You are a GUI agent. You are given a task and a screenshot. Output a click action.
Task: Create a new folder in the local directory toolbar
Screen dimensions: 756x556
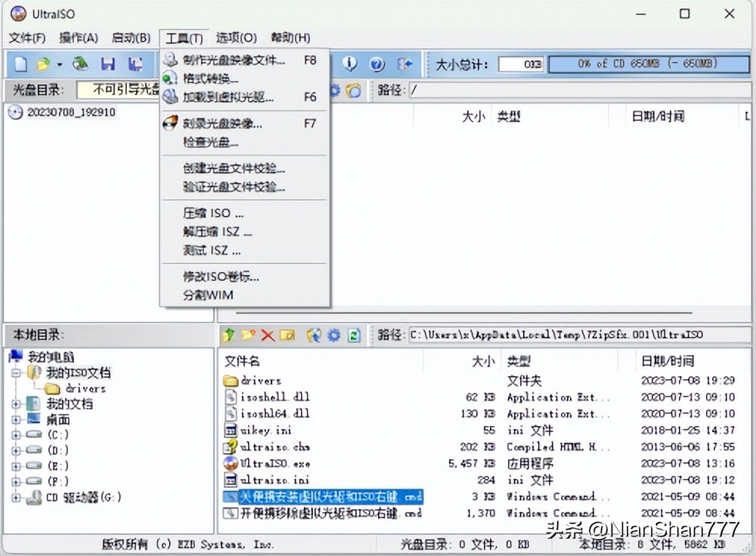tap(247, 335)
